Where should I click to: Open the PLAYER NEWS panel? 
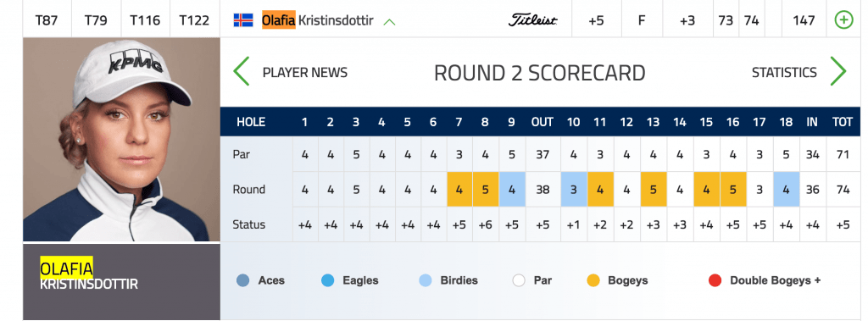click(x=305, y=73)
